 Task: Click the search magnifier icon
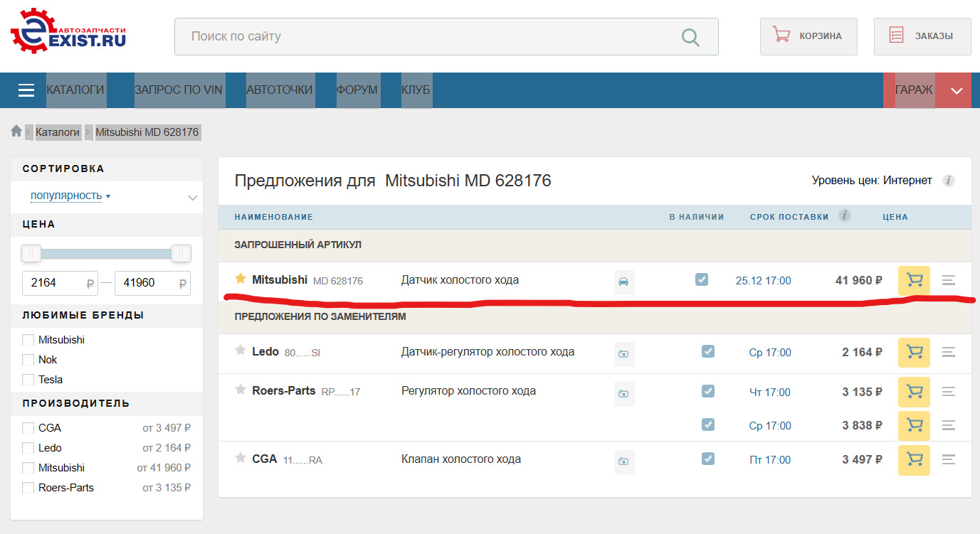pos(690,37)
